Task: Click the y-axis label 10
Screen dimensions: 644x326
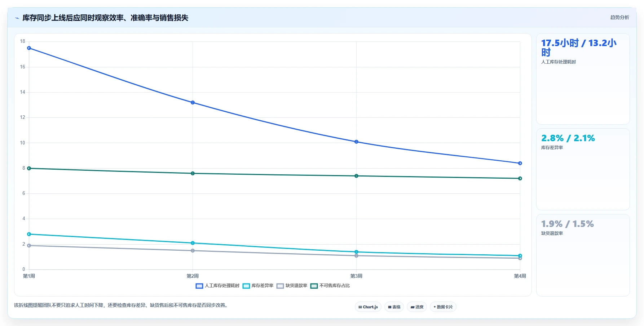Action: [x=23, y=143]
